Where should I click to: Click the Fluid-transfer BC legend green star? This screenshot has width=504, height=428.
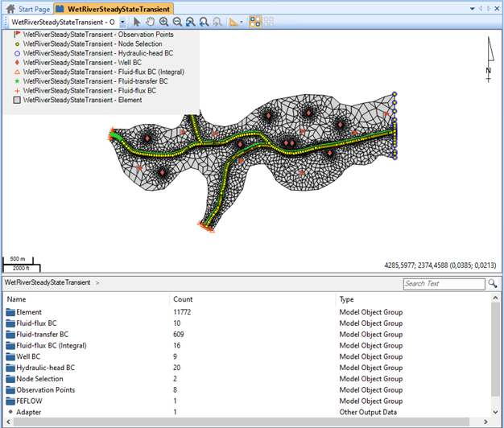pos(18,81)
